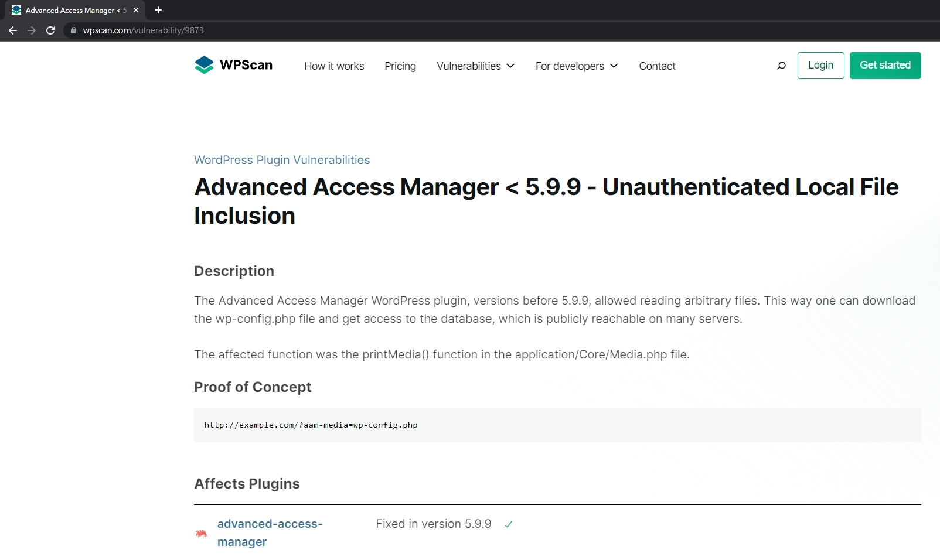Click the proof of concept URL code

coord(311,425)
